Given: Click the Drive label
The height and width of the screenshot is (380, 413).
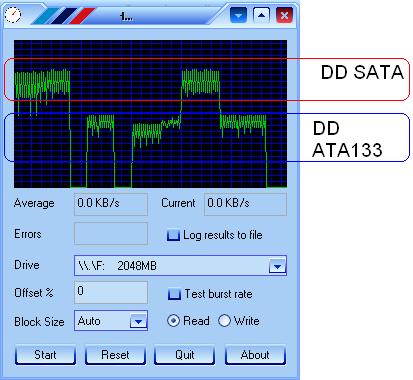Looking at the screenshot, I should coord(27,265).
